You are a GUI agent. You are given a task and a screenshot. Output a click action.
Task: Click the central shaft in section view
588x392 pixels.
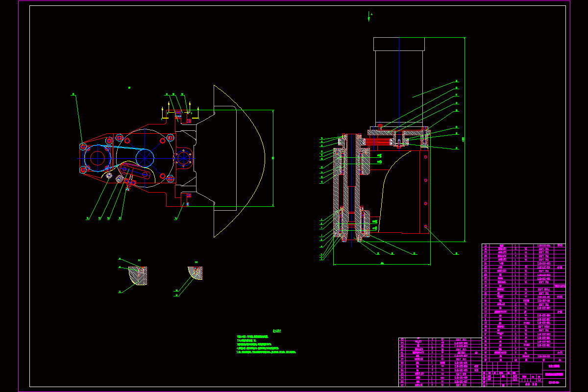[352, 186]
